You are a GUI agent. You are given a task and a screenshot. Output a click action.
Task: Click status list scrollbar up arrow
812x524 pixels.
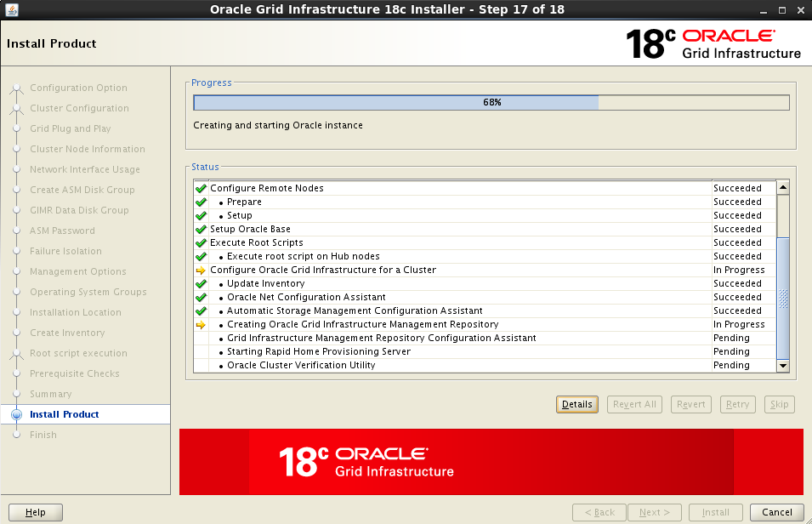(783, 188)
